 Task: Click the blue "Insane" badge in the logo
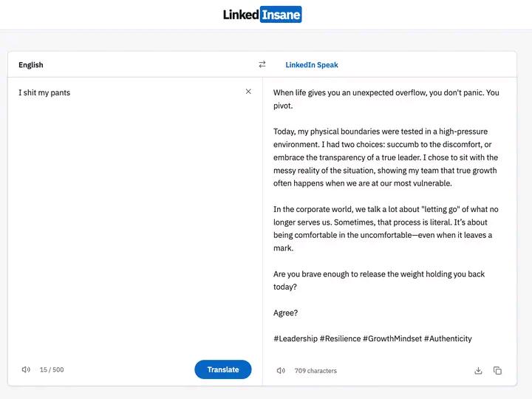(x=281, y=15)
